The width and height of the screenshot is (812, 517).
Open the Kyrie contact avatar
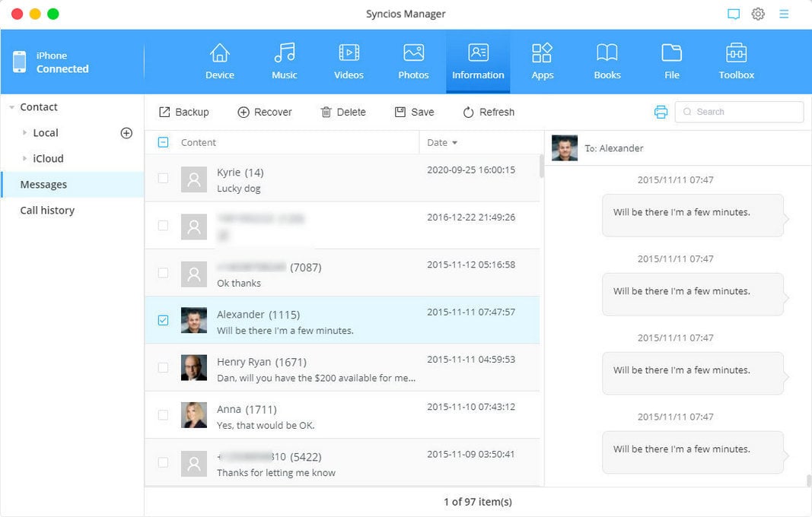[194, 179]
